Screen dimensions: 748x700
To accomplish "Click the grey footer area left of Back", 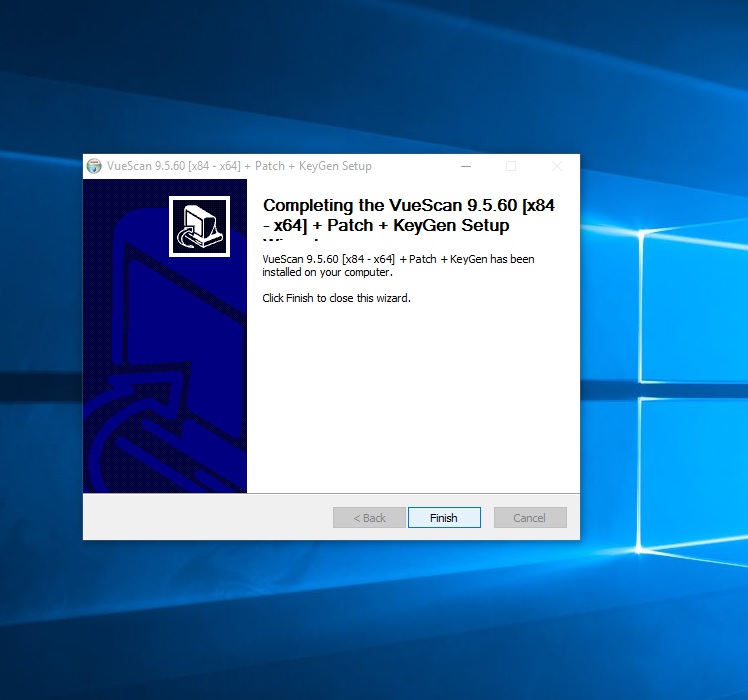I will coord(200,518).
